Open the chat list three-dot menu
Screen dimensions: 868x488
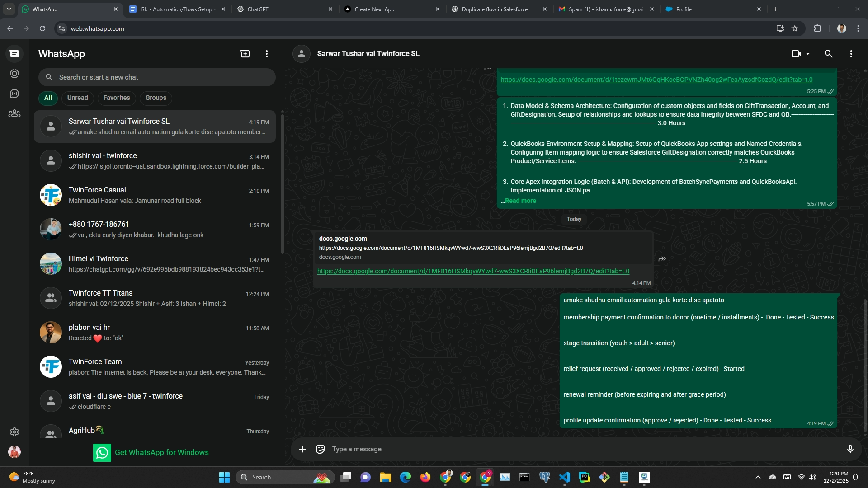[x=267, y=54]
